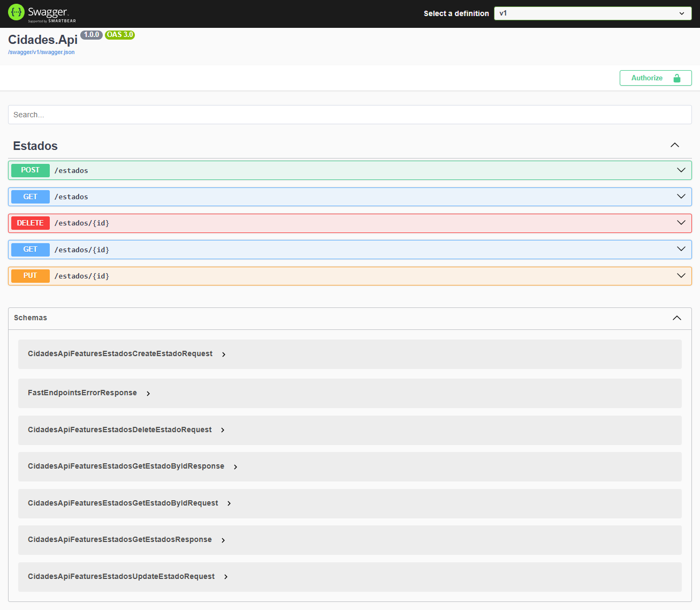Click inside the Search field
700x610 pixels.
pyautogui.click(x=350, y=114)
